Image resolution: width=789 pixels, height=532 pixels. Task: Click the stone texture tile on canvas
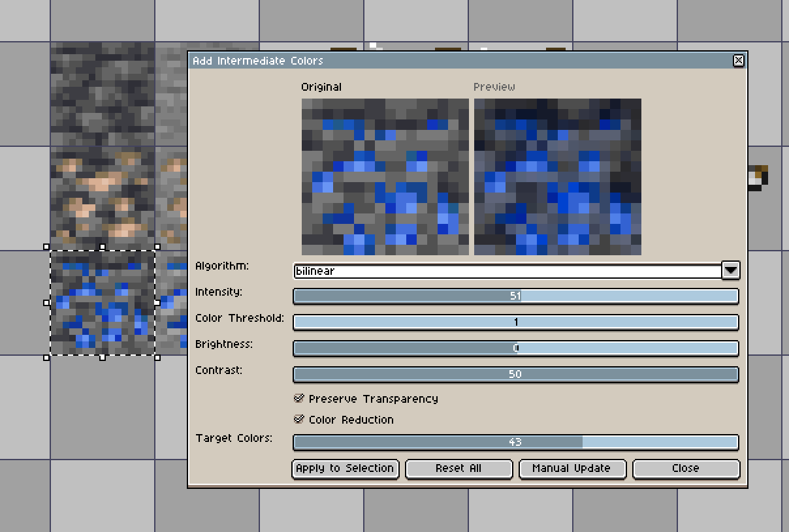point(103,94)
